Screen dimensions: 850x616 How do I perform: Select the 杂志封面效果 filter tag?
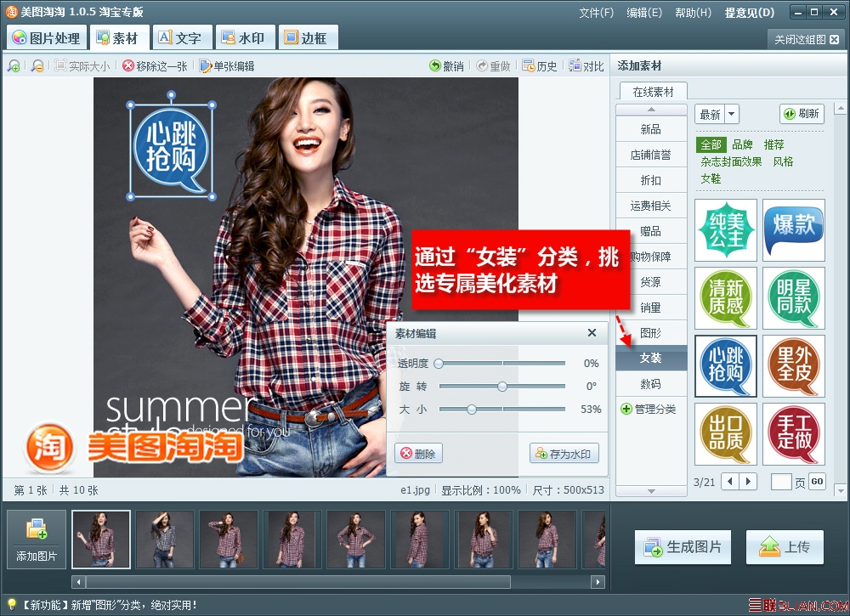tap(731, 161)
